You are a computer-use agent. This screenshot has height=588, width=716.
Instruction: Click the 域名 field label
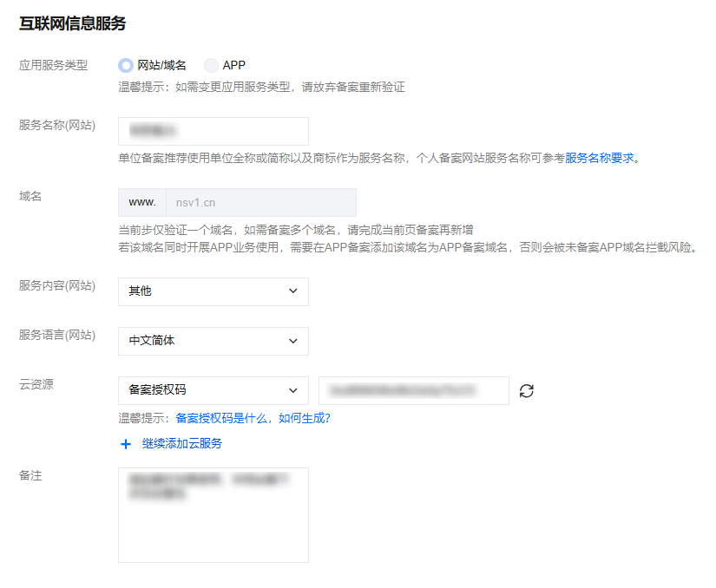[30, 196]
